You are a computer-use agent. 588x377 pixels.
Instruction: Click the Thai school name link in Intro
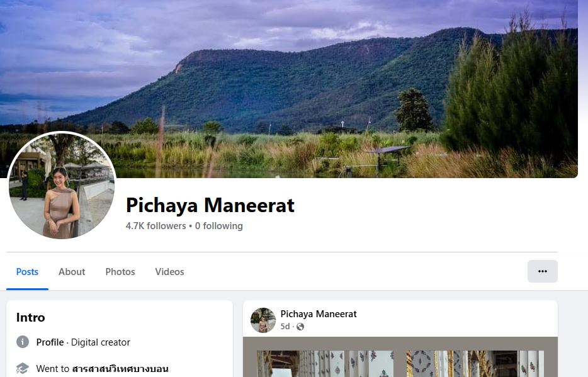click(x=120, y=369)
